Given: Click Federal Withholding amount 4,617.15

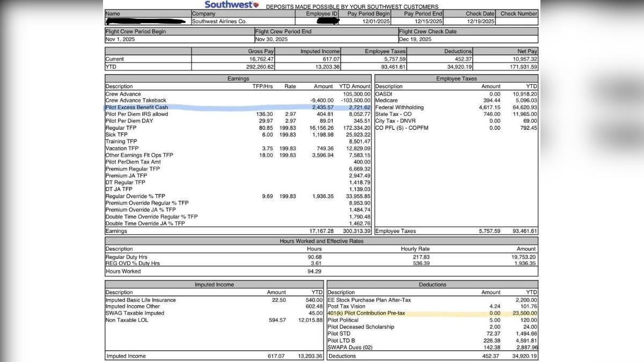Looking at the screenshot, I should [x=489, y=107].
